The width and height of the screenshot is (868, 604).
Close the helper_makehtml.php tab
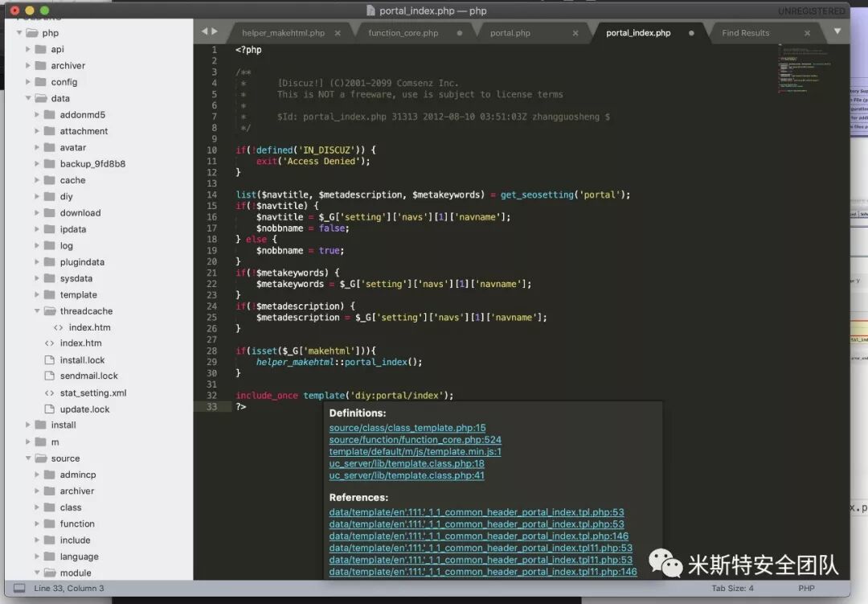pos(338,33)
